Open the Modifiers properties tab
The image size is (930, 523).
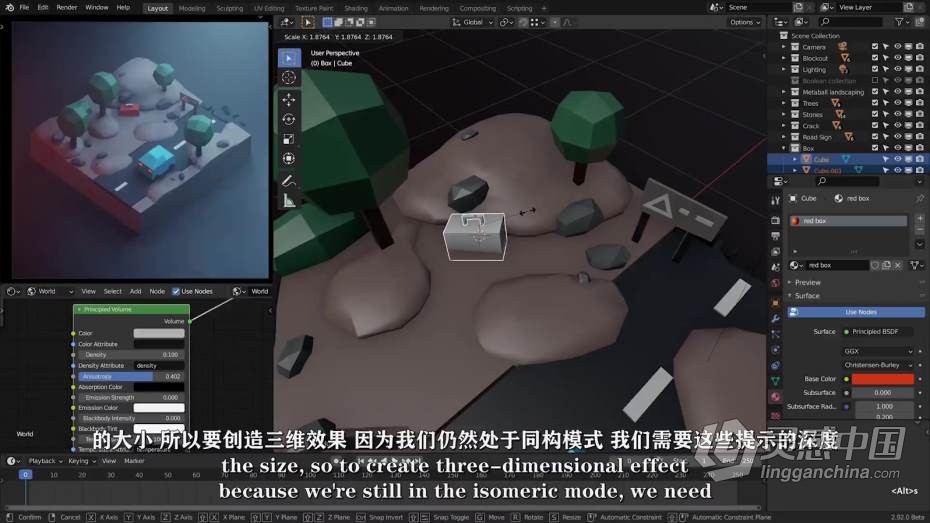(775, 319)
